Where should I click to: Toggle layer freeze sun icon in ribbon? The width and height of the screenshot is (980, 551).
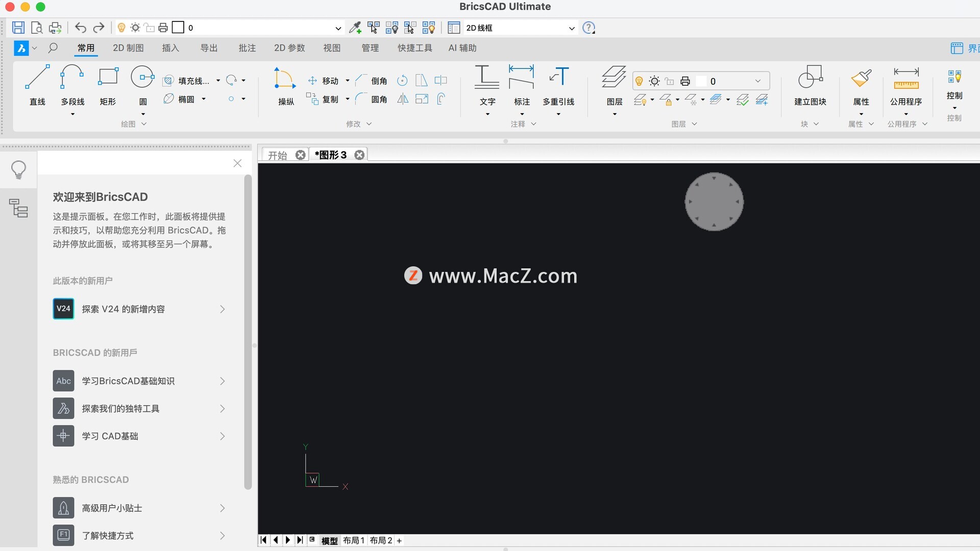[654, 81]
